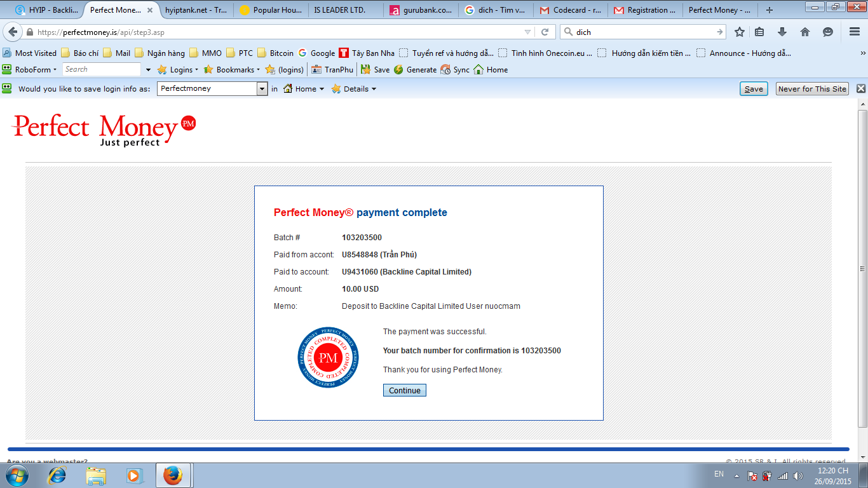Bookmark this page with the star icon

pyautogui.click(x=740, y=32)
